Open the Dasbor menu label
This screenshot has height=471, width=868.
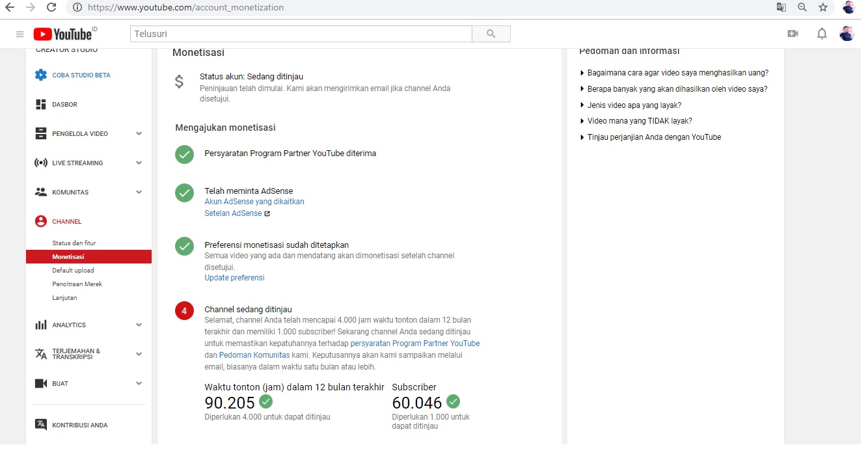coord(65,105)
